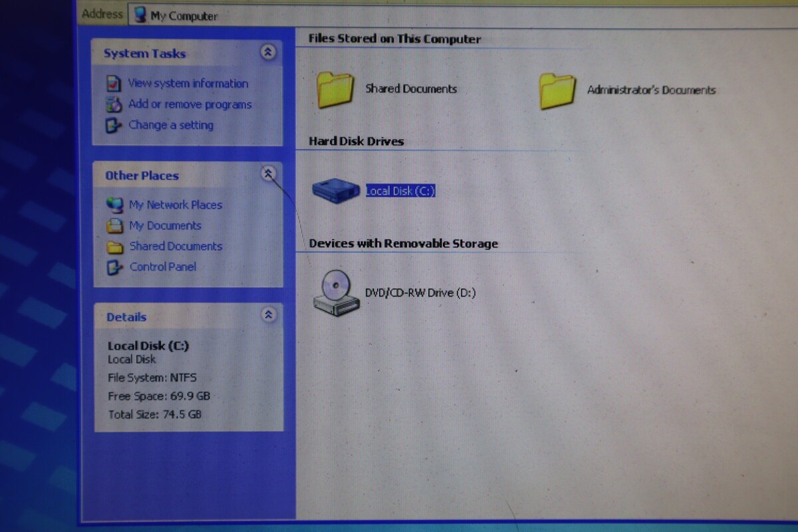Screen dimensions: 798x532
Task: Open the Change a setting link
Action: [171, 125]
